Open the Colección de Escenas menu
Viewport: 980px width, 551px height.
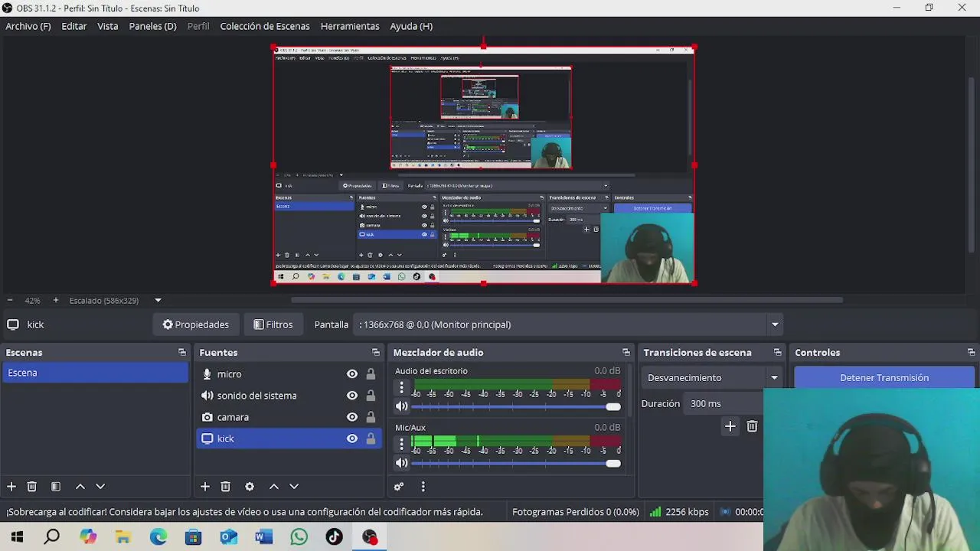click(x=265, y=26)
